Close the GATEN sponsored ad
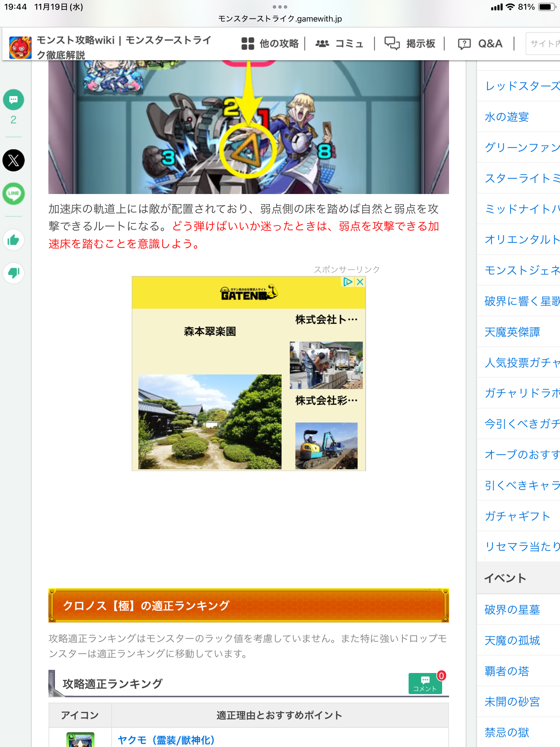 pyautogui.click(x=360, y=282)
